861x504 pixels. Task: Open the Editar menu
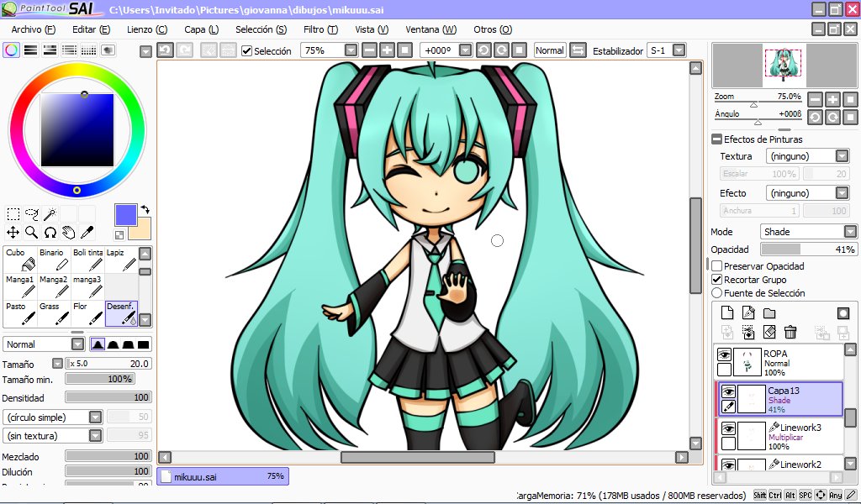[x=91, y=29]
